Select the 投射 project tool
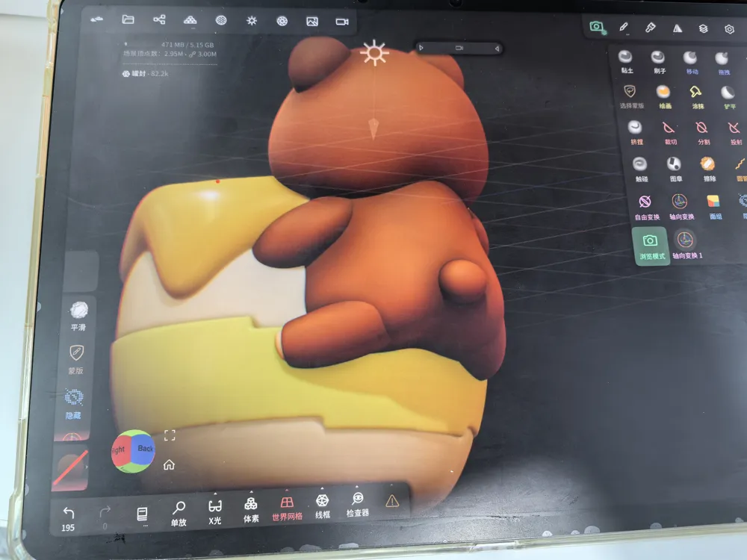Image resolution: width=747 pixels, height=560 pixels. [734, 134]
